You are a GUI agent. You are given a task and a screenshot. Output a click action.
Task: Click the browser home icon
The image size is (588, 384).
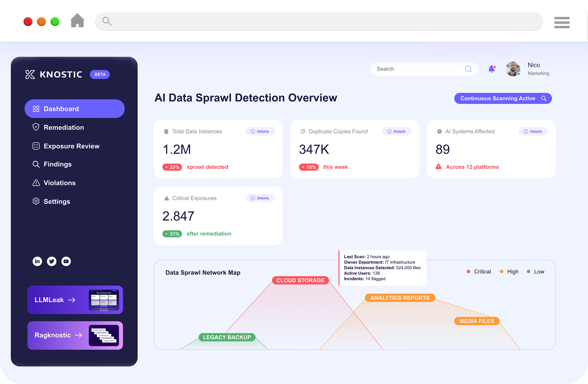(x=77, y=21)
